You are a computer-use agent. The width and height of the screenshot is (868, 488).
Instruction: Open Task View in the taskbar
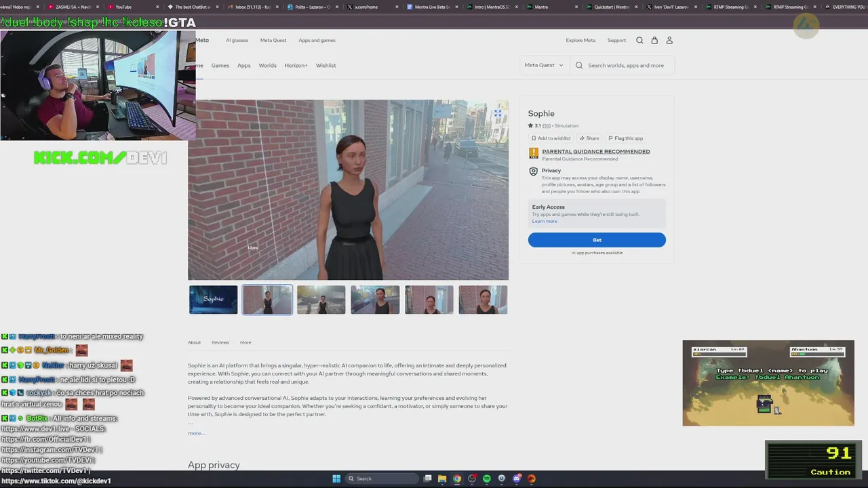pyautogui.click(x=428, y=479)
